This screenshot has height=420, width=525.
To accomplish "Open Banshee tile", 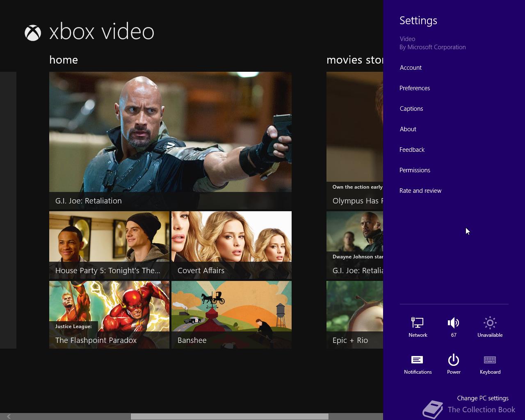I will click(231, 315).
